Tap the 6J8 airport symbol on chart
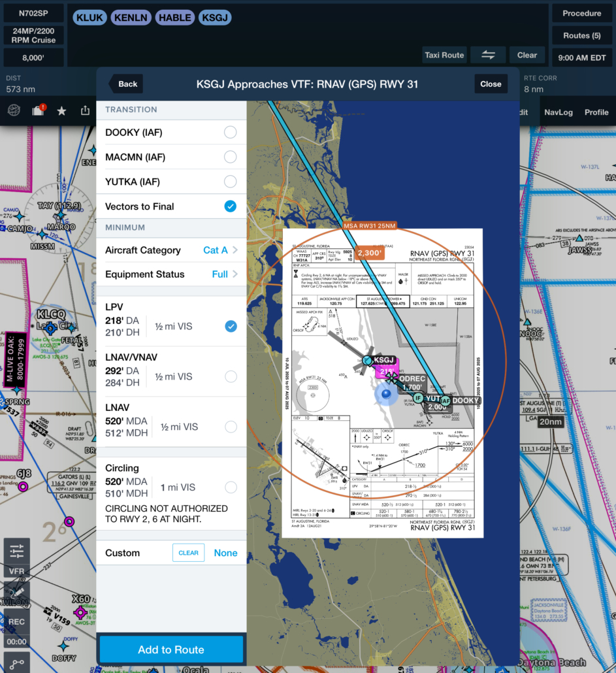Image resolution: width=616 pixels, height=673 pixels. pyautogui.click(x=23, y=487)
